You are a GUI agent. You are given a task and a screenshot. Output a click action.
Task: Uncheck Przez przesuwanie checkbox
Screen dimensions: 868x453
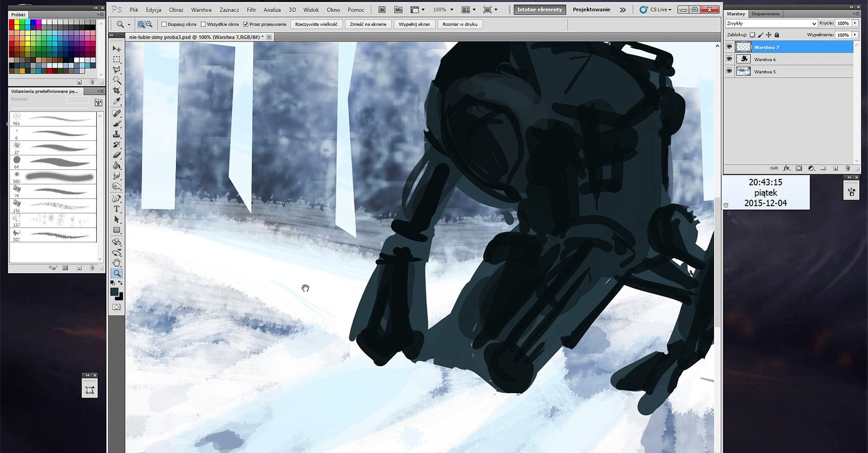pos(246,24)
